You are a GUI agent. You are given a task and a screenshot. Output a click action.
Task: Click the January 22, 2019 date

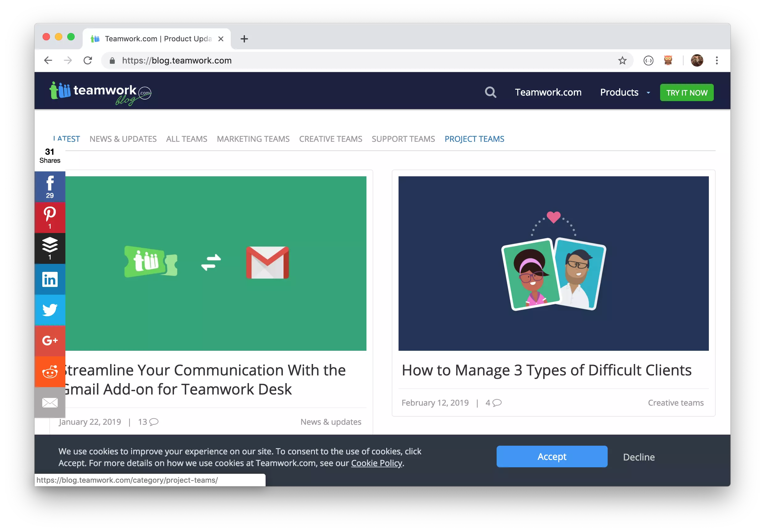(90, 422)
